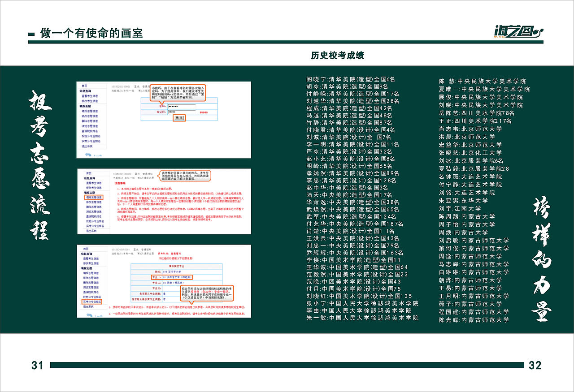Click the 密码 password input field
The height and width of the screenshot is (392, 574).
(182, 106)
